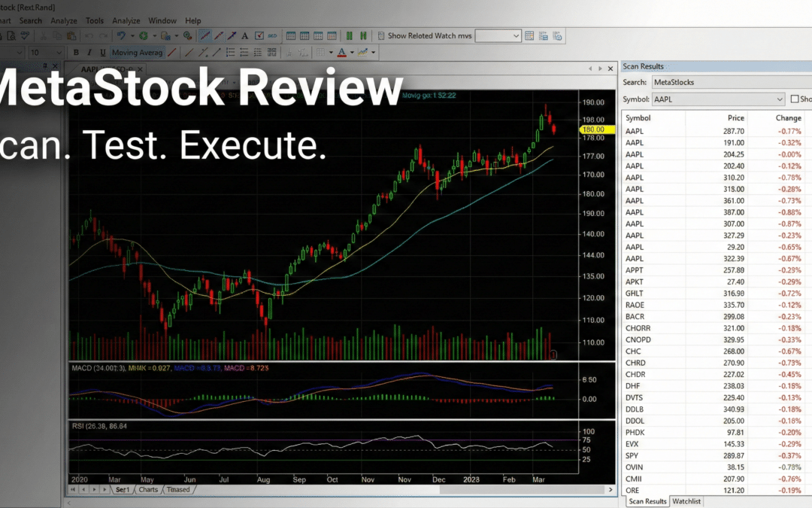Click the database explorer icon

[x=165, y=36]
